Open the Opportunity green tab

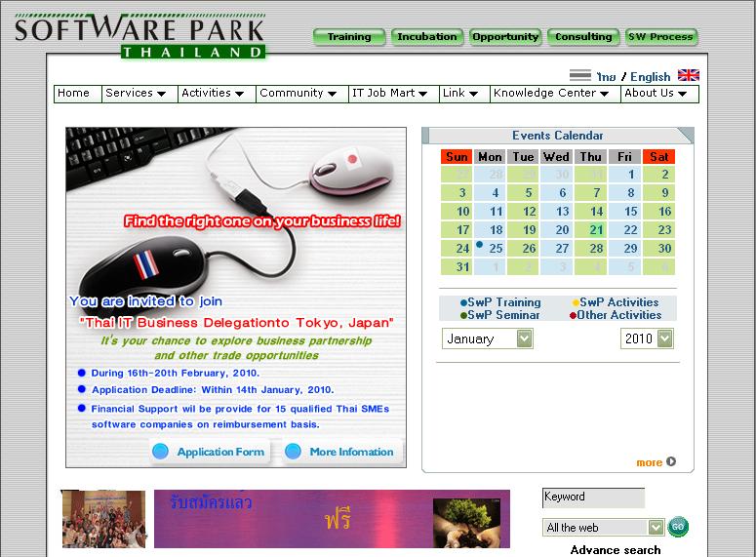click(505, 37)
